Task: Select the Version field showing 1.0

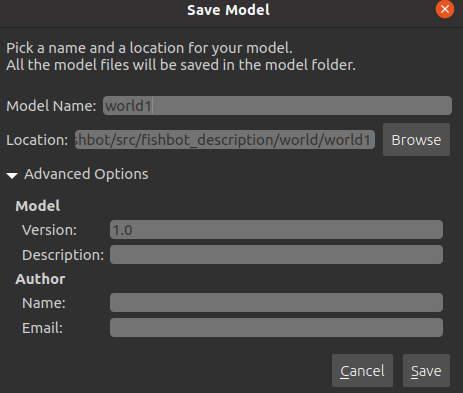Action: click(x=276, y=230)
